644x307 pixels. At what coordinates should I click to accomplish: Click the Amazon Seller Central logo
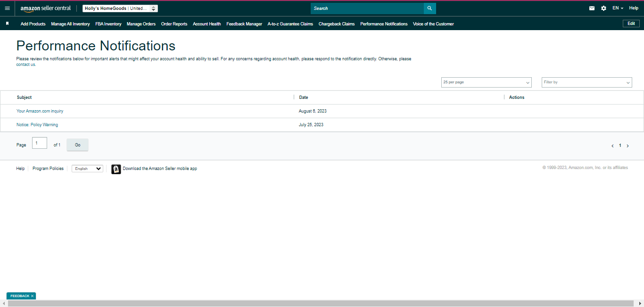(46, 8)
